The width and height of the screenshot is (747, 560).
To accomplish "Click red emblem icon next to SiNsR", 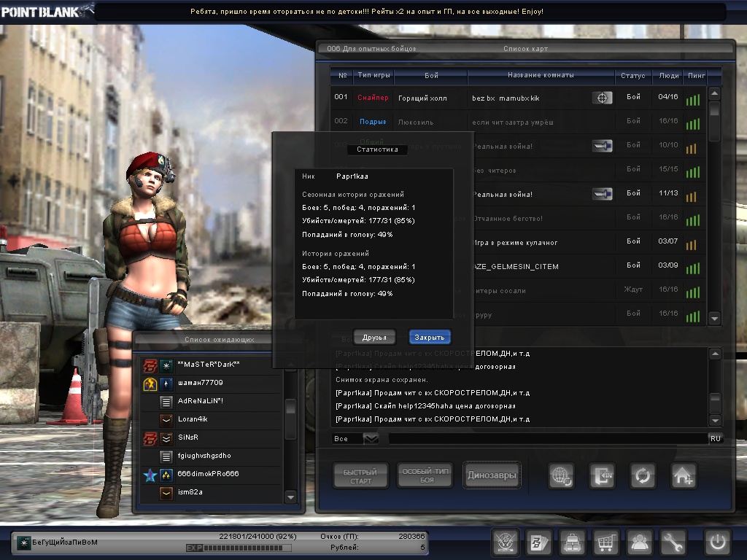I will click(150, 438).
